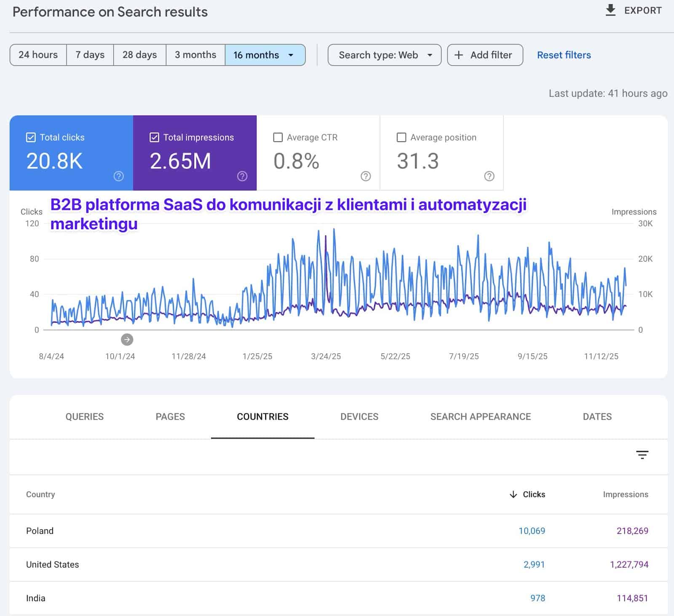Click the Clicks sort arrow icon
Screen dimensions: 674x616
[513, 494]
